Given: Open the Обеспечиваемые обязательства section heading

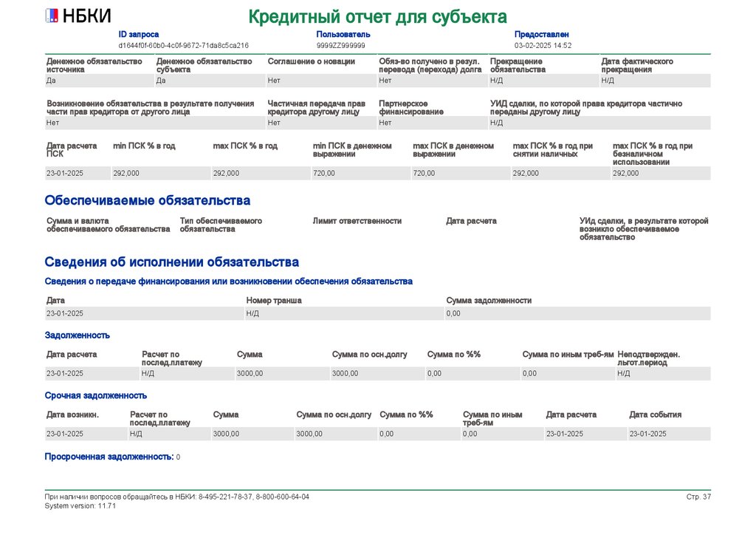Looking at the screenshot, I should [148, 200].
